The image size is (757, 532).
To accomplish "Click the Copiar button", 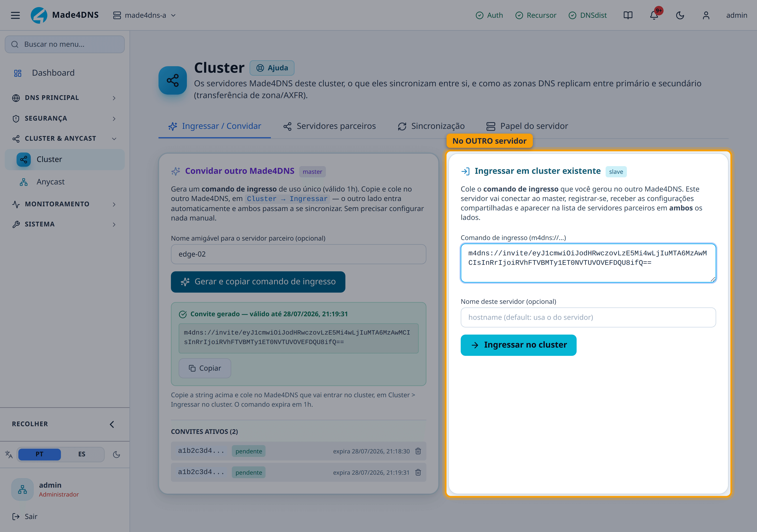I will point(205,368).
